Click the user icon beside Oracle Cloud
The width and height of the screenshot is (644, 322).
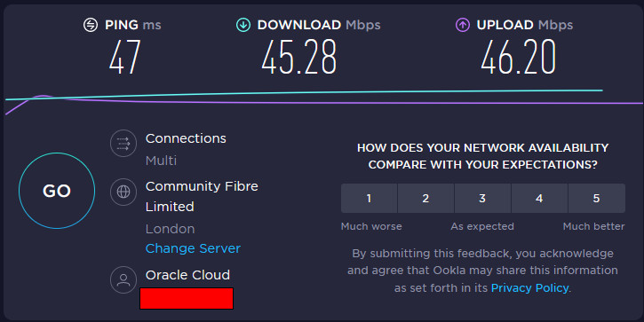[123, 279]
